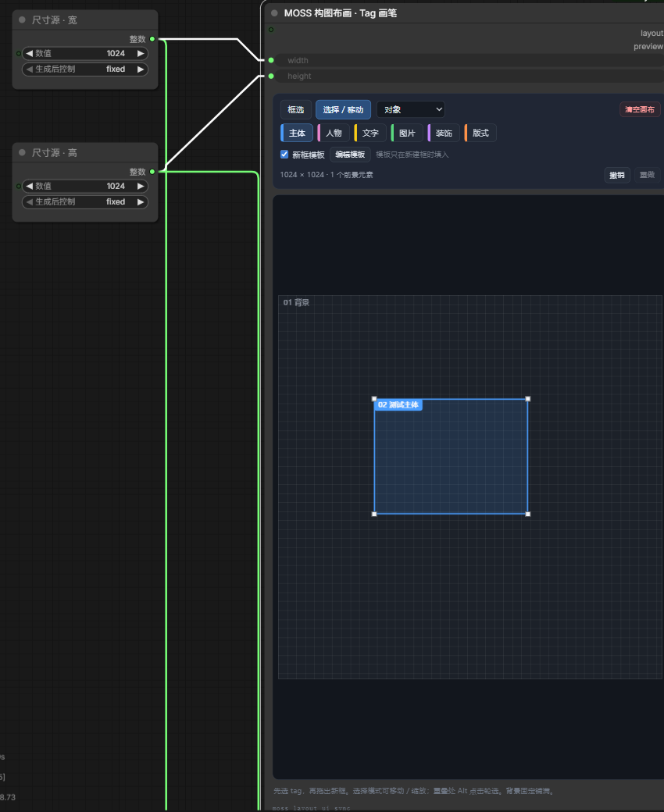Select the 文字 tag
Viewport: 664px width, 812px height.
(x=370, y=133)
